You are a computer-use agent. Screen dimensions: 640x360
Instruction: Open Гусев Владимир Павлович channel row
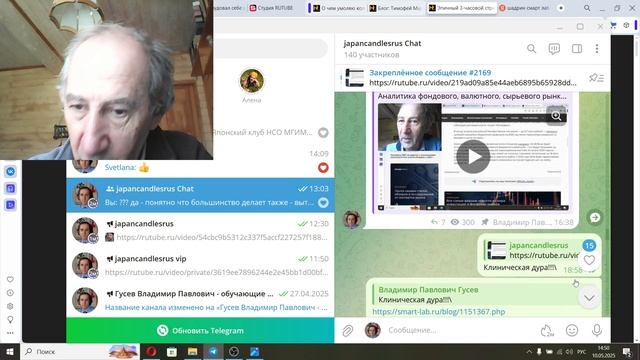point(200,300)
